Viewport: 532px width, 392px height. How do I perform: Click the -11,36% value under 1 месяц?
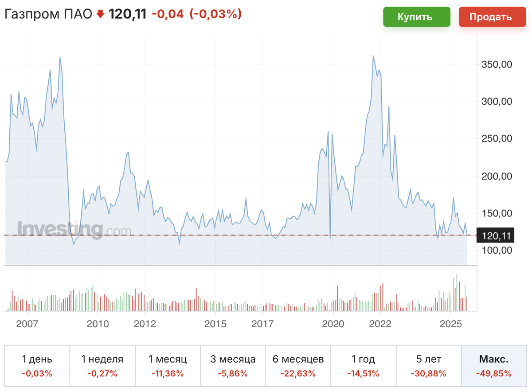168,373
